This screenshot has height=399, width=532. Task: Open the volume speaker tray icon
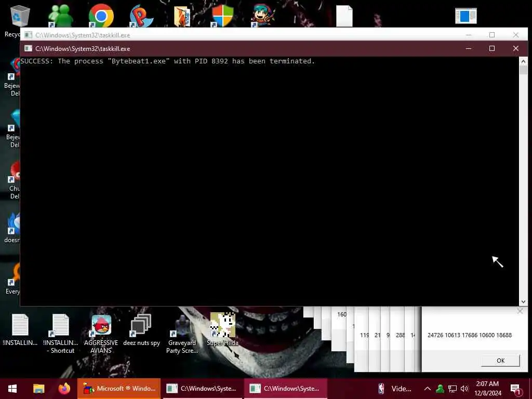(464, 389)
